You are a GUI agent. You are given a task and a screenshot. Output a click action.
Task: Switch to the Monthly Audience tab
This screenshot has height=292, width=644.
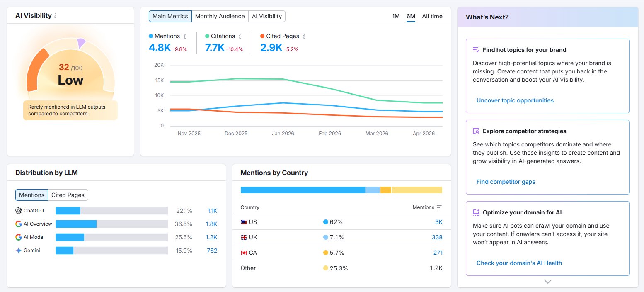pyautogui.click(x=220, y=16)
